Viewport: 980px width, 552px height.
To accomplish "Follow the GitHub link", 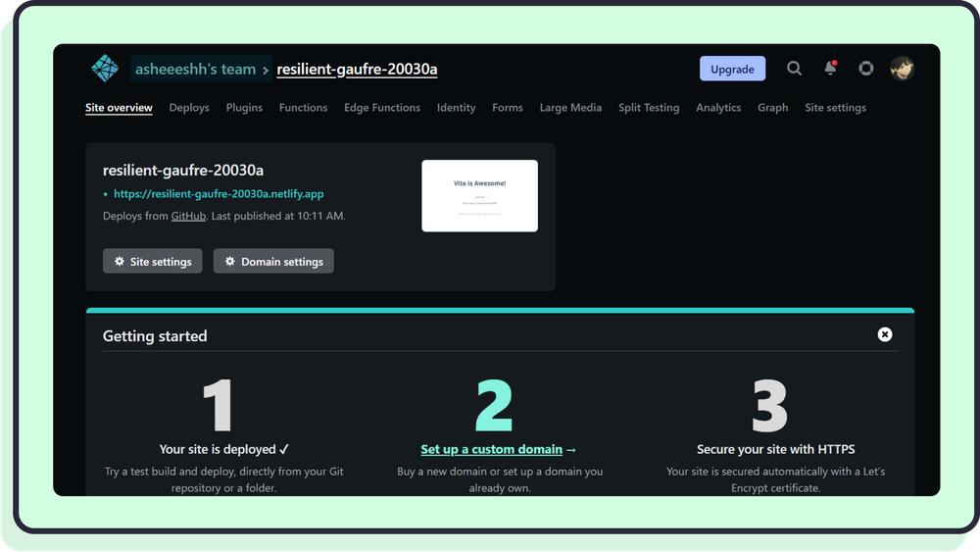I will click(188, 216).
